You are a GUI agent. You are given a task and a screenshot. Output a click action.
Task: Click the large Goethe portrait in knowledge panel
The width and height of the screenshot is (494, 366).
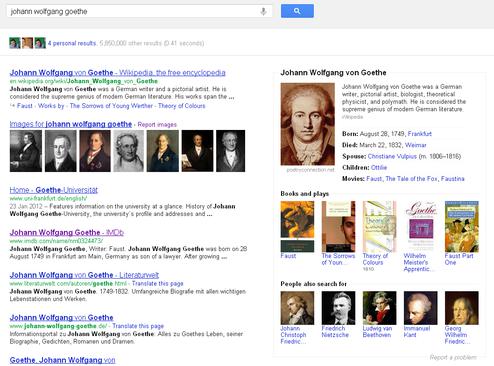click(x=307, y=124)
